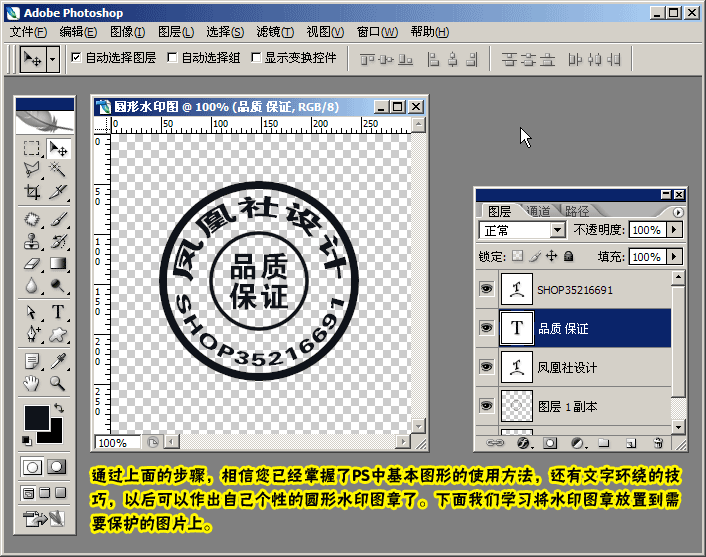The image size is (706, 557).
Task: Select the Dodge tool
Action: (x=58, y=285)
